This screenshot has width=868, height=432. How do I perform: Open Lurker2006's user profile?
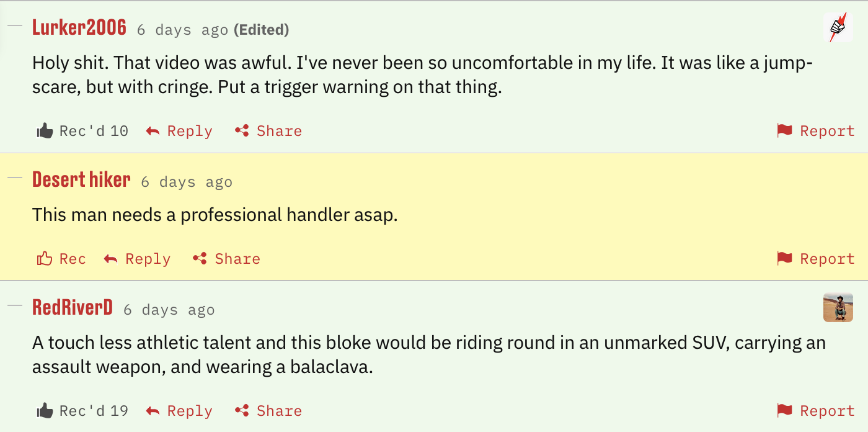79,27
